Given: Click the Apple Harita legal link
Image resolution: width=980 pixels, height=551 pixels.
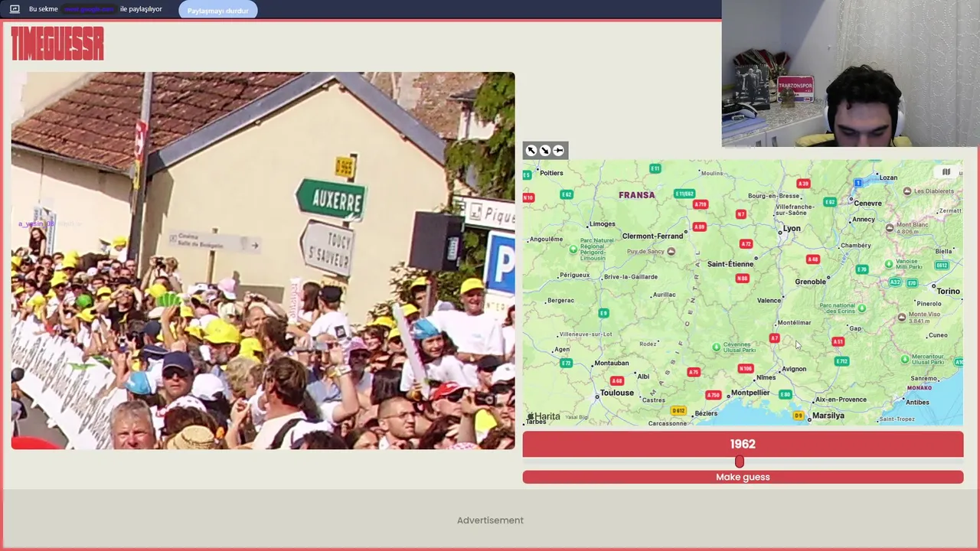Looking at the screenshot, I should pos(544,416).
